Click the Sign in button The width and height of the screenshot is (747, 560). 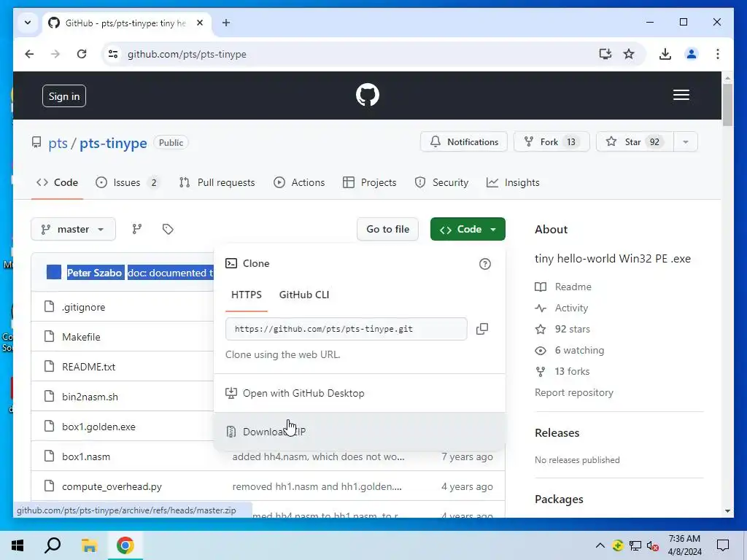click(64, 96)
